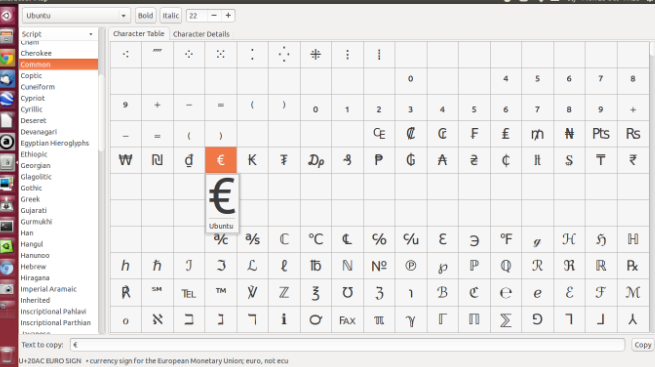
Task: Click the Text to copy field
Action: coord(347,345)
